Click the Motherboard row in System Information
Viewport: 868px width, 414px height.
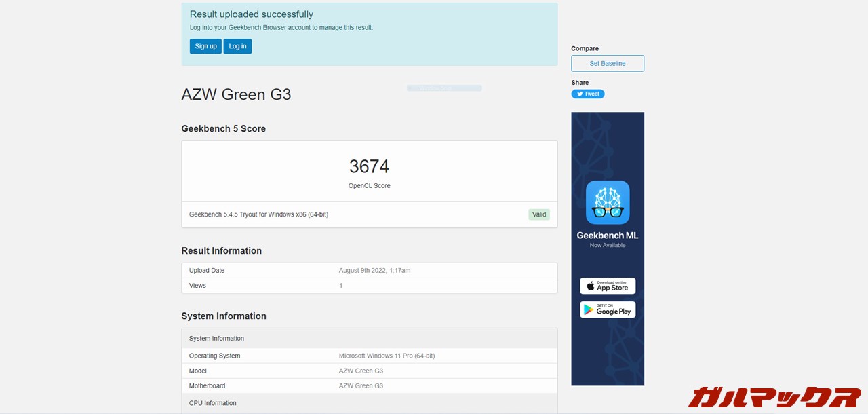[x=369, y=385]
